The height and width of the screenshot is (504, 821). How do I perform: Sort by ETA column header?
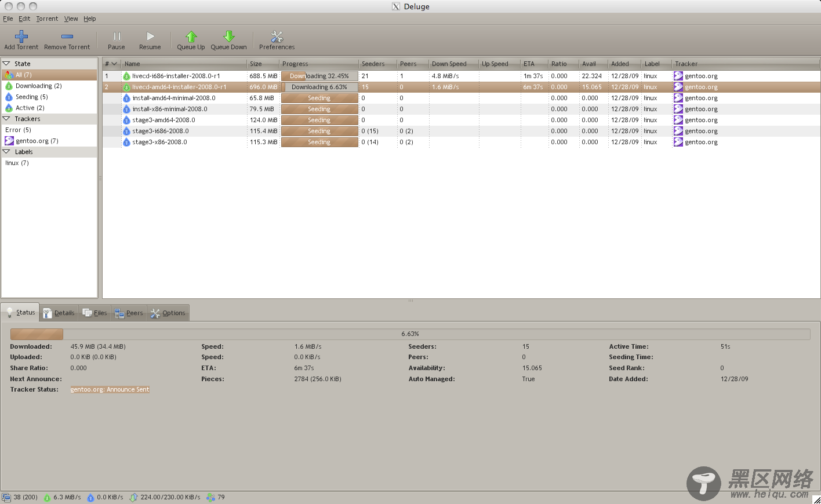(534, 64)
